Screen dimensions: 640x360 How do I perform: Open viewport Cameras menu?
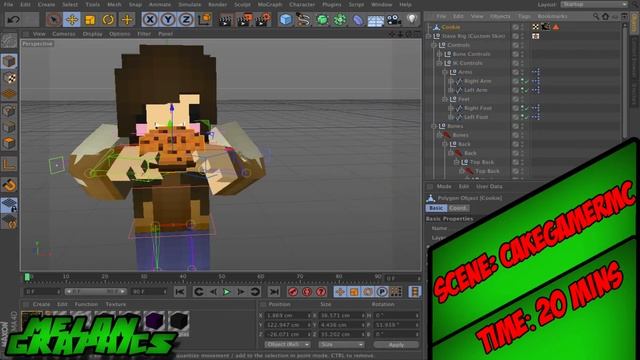[64, 34]
